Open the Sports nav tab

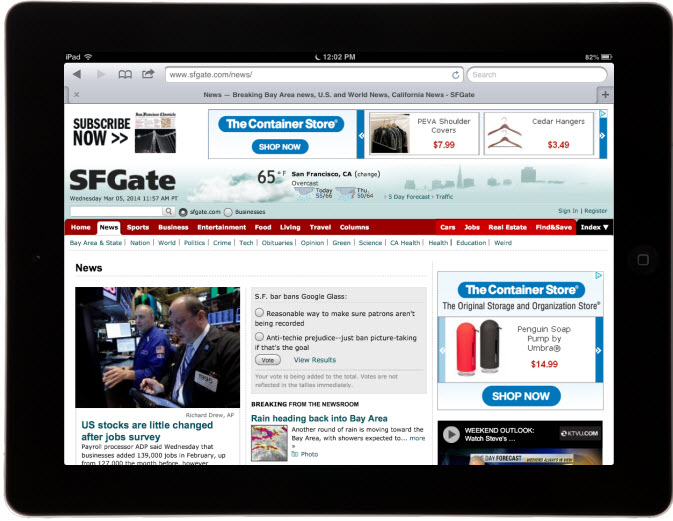[138, 227]
